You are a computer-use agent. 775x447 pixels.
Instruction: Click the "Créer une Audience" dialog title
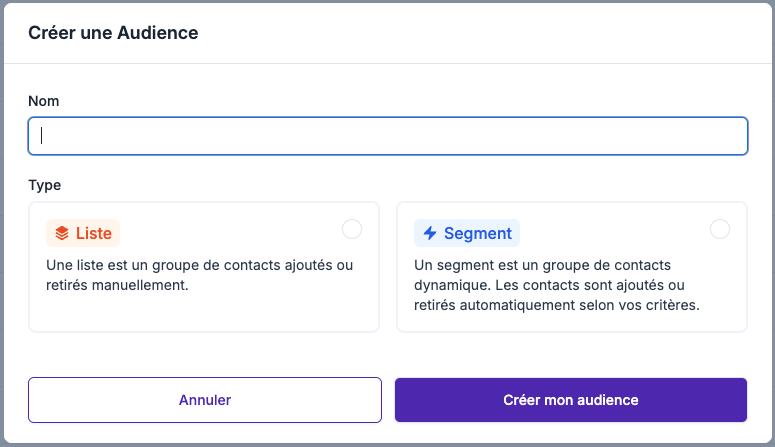[113, 33]
